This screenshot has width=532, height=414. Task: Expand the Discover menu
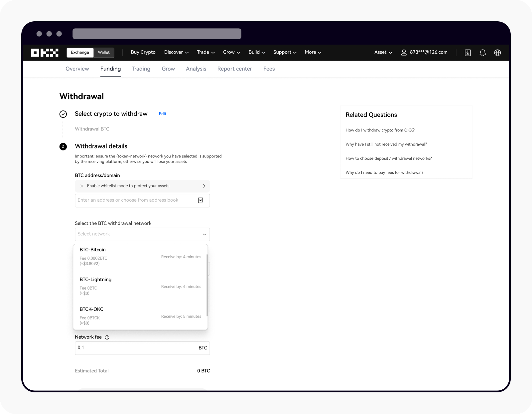click(176, 52)
